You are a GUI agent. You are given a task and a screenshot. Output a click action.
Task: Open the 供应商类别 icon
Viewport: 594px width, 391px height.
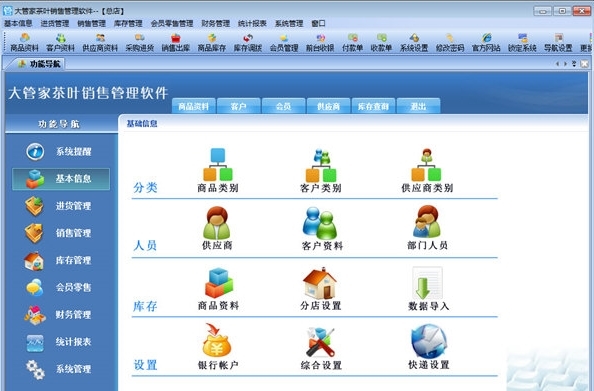427,170
